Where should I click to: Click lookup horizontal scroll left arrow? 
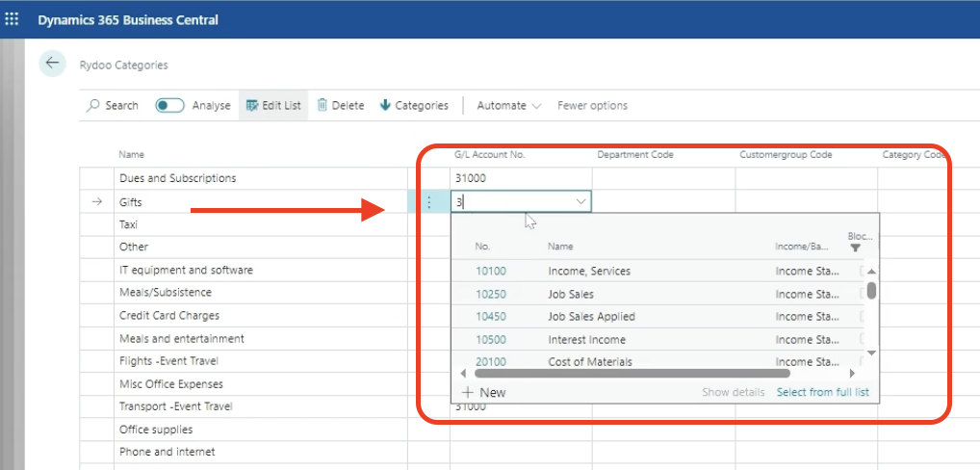(463, 373)
